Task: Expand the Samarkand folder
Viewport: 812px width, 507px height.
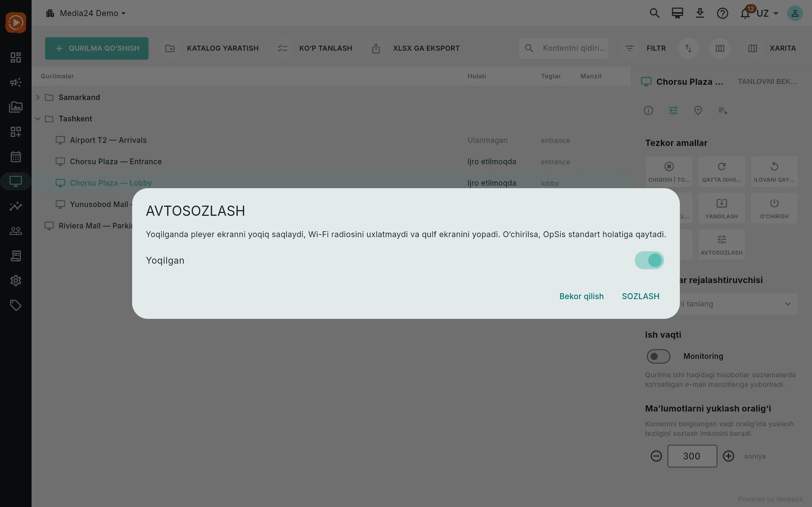Action: tap(37, 97)
